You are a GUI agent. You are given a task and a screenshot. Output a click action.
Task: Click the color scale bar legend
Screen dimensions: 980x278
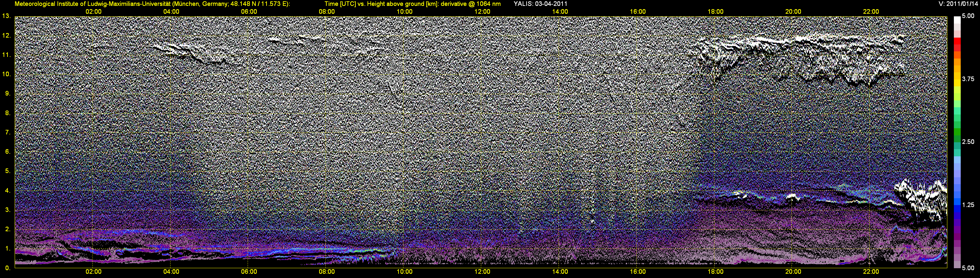957,142
